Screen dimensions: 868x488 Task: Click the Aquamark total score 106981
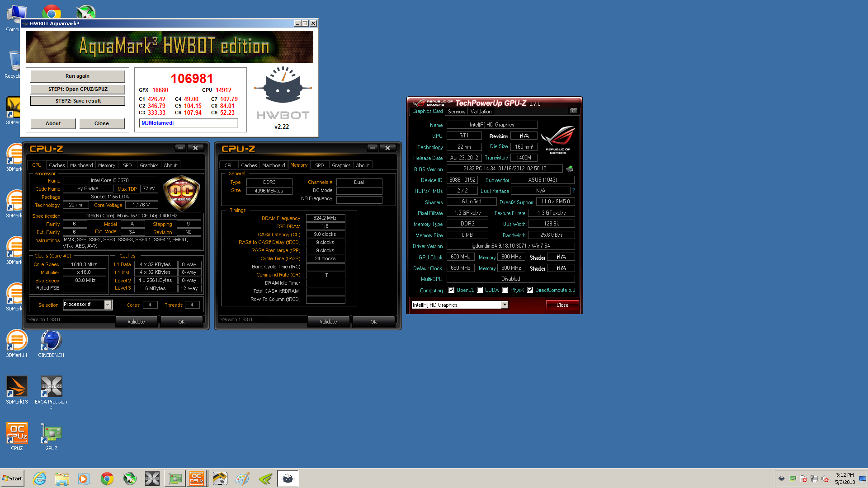192,79
